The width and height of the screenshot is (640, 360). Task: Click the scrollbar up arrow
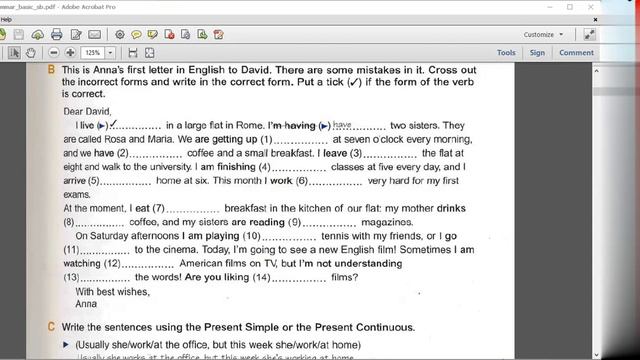596,71
